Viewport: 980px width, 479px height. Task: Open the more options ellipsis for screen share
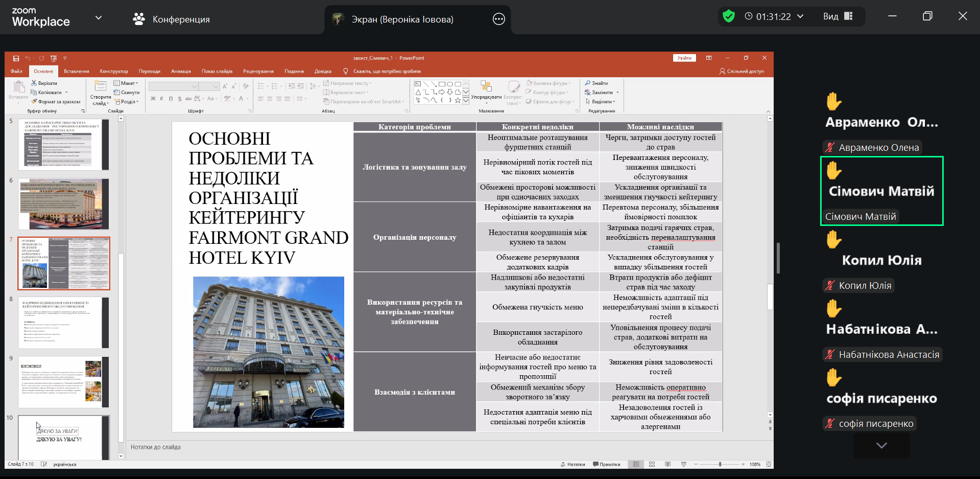point(498,19)
